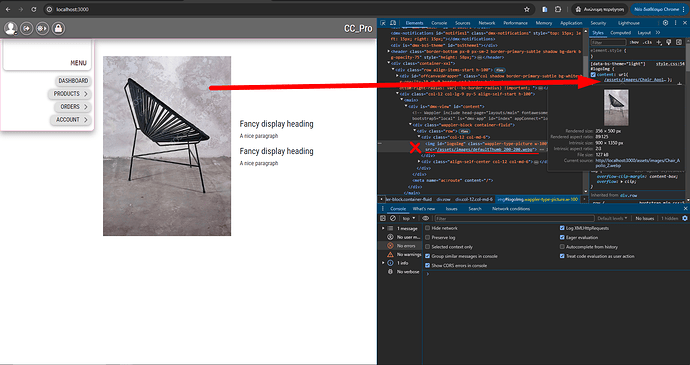Enable Selected context only checkbox
690x365 pixels.
pos(427,247)
